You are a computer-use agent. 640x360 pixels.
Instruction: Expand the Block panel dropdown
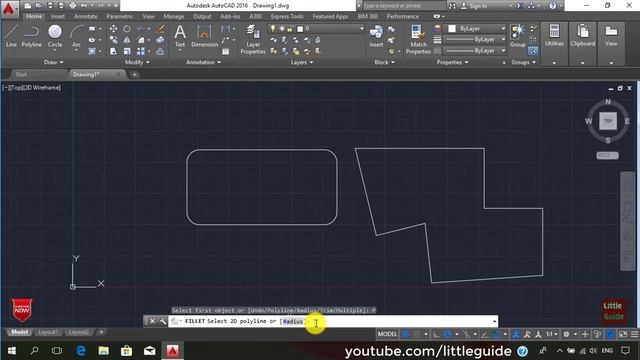tap(384, 62)
